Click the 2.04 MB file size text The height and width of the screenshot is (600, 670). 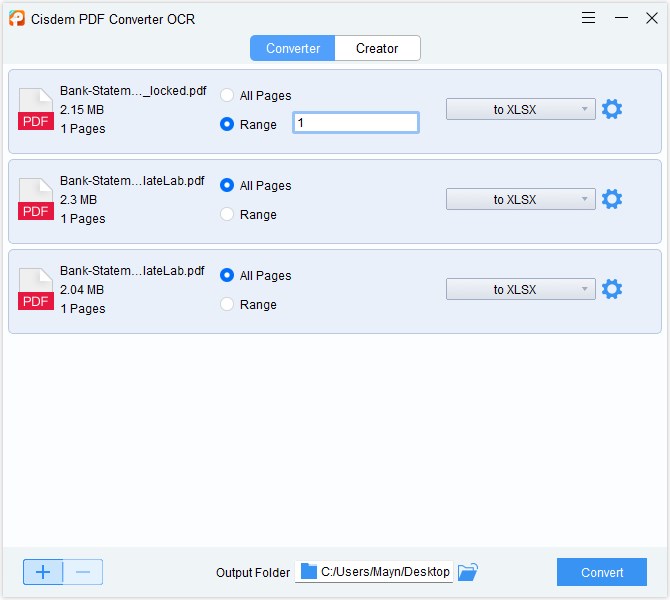82,290
